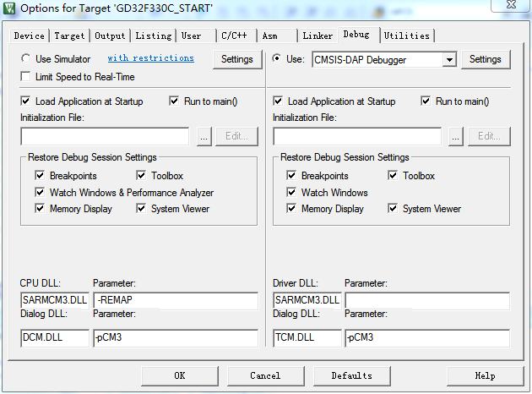Open the Listing tab

click(x=154, y=36)
